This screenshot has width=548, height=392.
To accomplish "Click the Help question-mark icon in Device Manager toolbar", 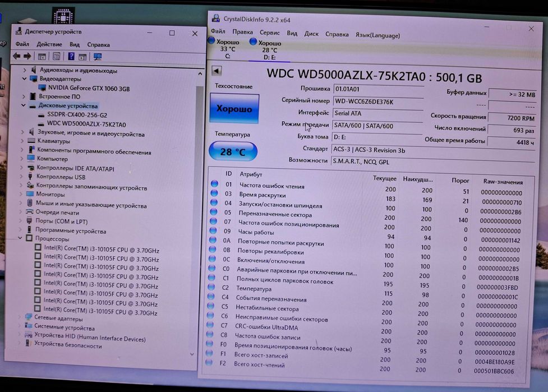I will [x=71, y=56].
